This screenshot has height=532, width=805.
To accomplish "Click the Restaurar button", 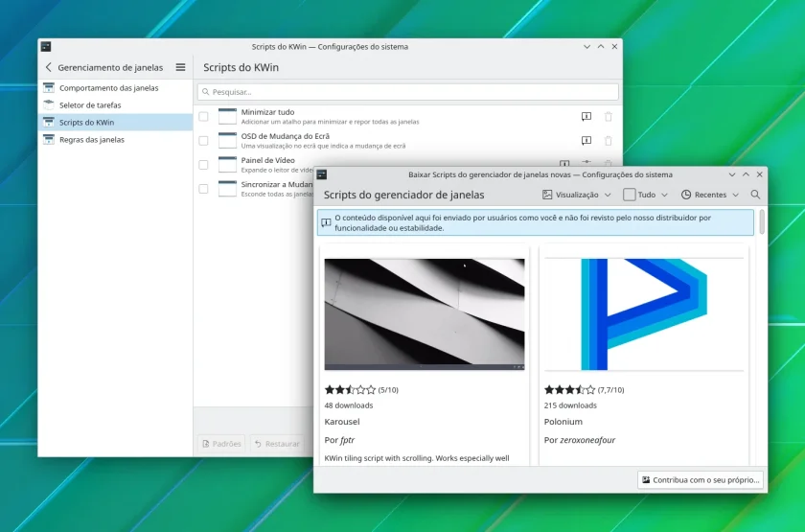I will 277,444.
